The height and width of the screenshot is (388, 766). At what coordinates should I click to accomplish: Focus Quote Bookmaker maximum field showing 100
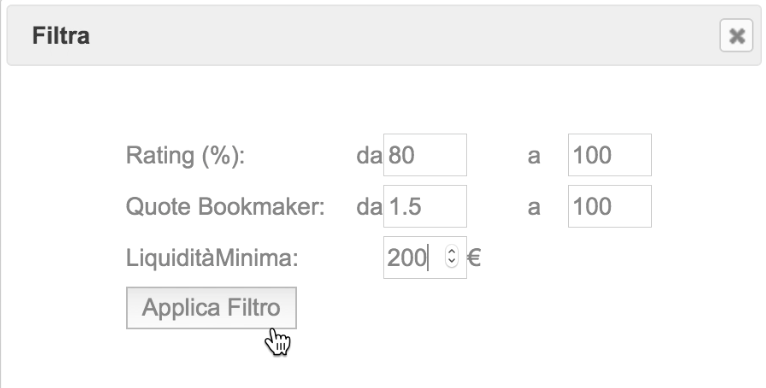pyautogui.click(x=610, y=206)
